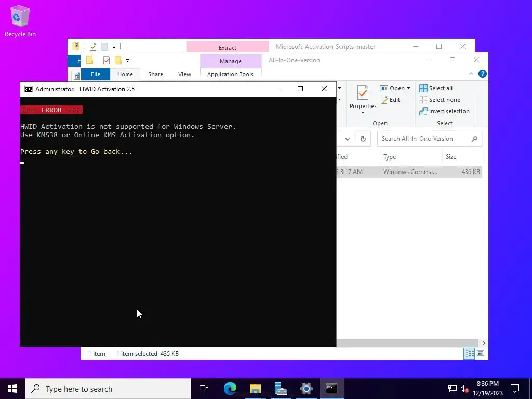The image size is (532, 399).
Task: Click the Open button in the ribbon
Action: pos(392,88)
